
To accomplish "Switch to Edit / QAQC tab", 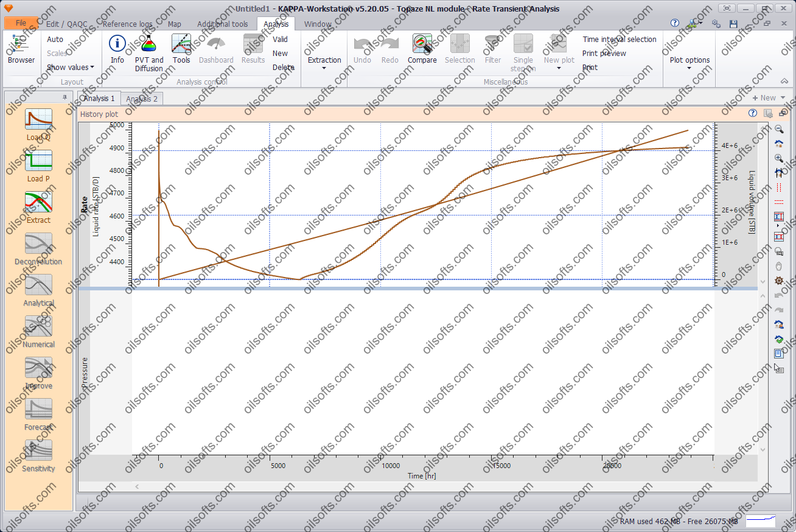I will coord(67,24).
